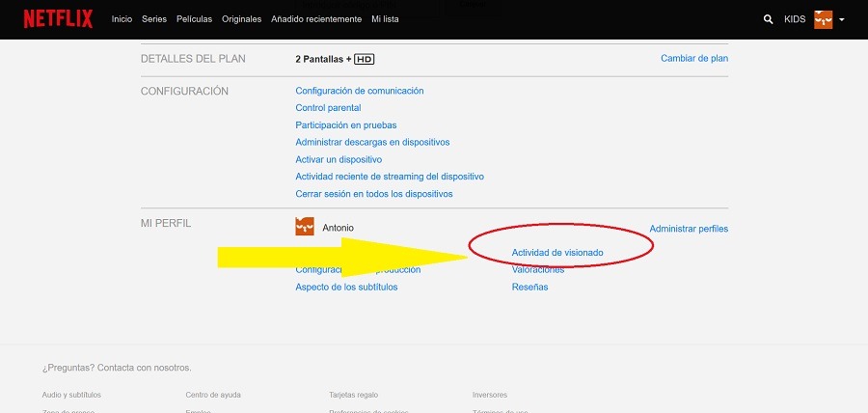This screenshot has height=413, width=868.
Task: Go to Mi lista
Action: [385, 19]
